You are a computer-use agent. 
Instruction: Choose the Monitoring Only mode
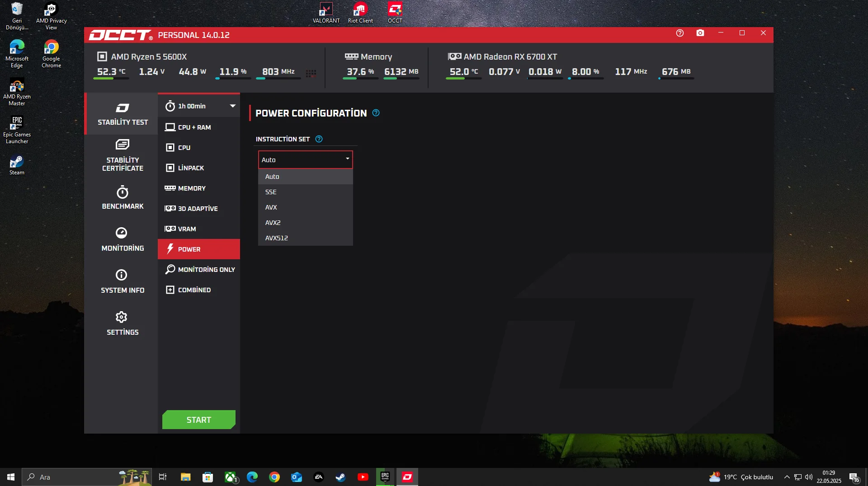[x=199, y=270]
